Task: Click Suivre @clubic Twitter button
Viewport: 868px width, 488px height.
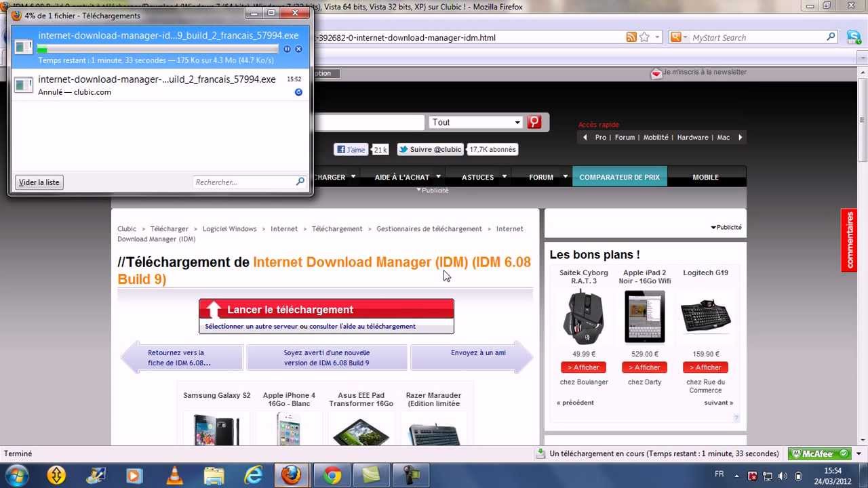Action: click(x=430, y=150)
